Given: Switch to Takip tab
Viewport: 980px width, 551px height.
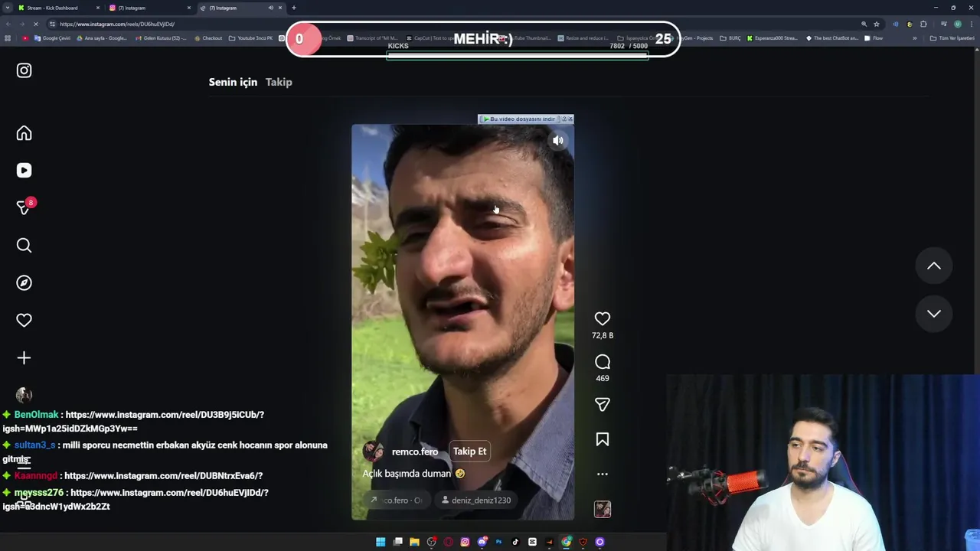Looking at the screenshot, I should (279, 82).
